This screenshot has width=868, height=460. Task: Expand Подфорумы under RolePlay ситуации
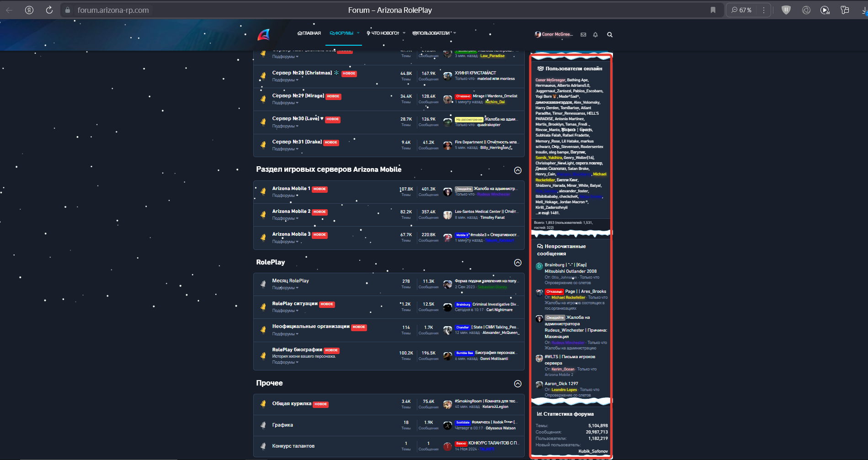(x=285, y=311)
